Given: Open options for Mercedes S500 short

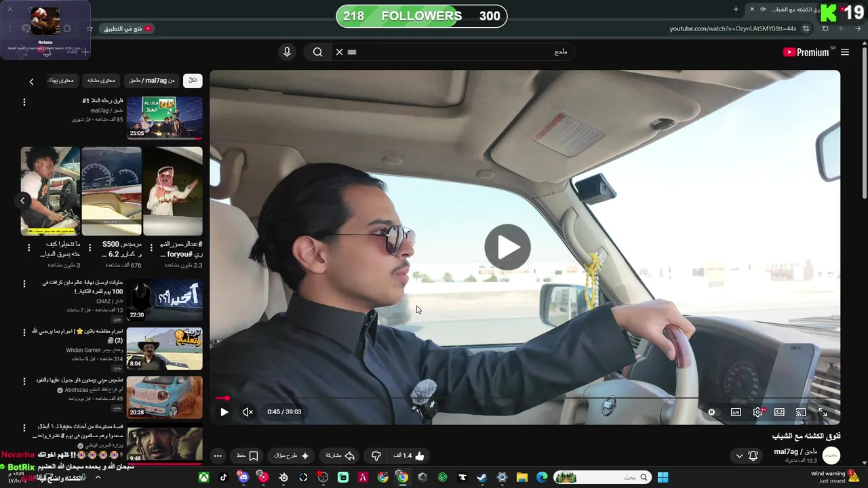Looking at the screenshot, I should 90,248.
